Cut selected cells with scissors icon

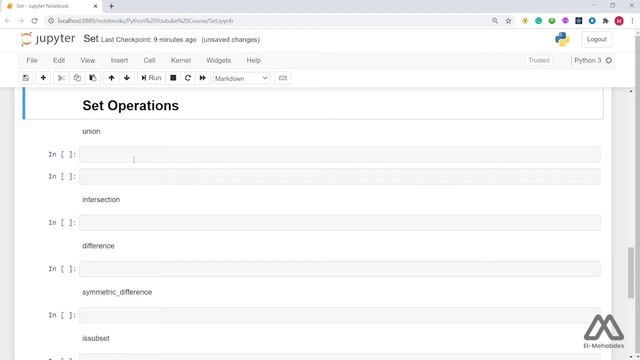pyautogui.click(x=61, y=78)
